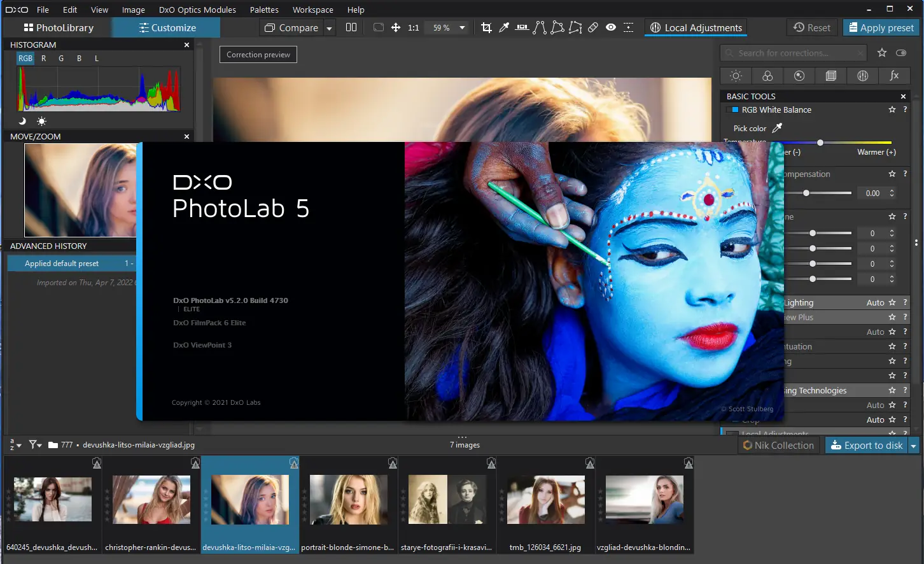
Task: Expand the Export to disk dropdown arrow
Action: [x=914, y=445]
